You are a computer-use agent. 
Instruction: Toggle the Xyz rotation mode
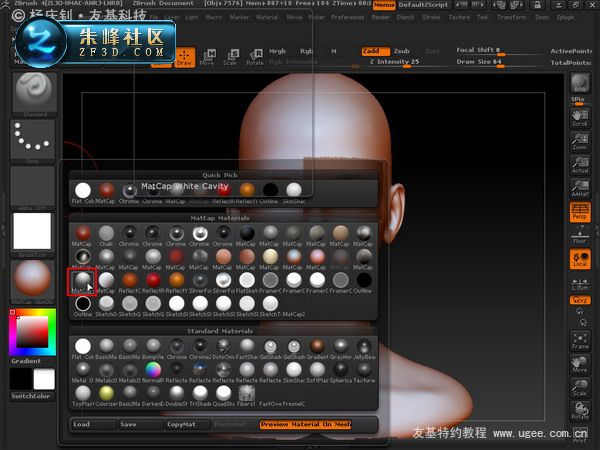[580, 300]
